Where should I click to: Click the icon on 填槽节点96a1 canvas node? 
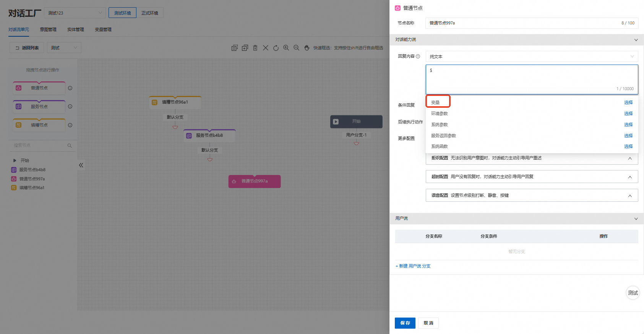pyautogui.click(x=154, y=102)
